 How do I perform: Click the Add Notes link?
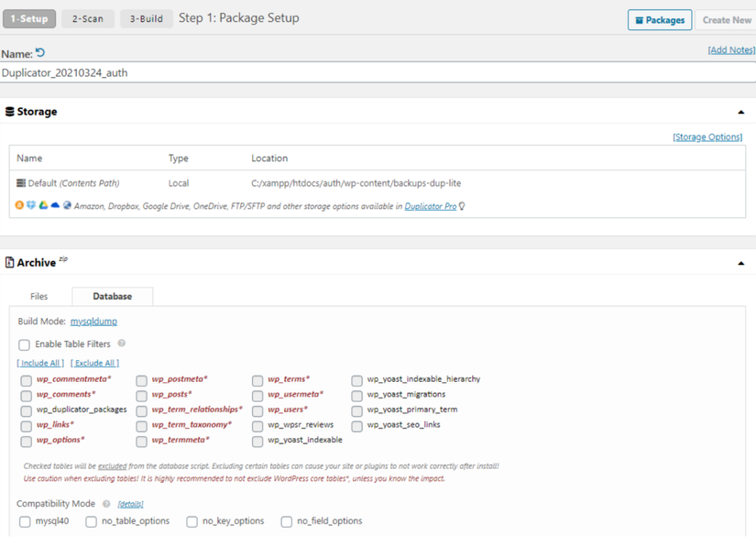[731, 49]
